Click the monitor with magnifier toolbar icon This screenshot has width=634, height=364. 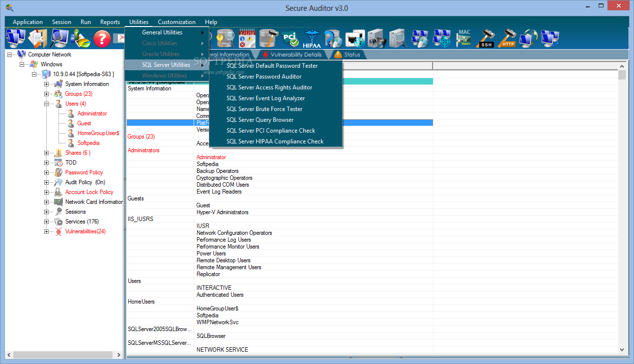point(59,38)
